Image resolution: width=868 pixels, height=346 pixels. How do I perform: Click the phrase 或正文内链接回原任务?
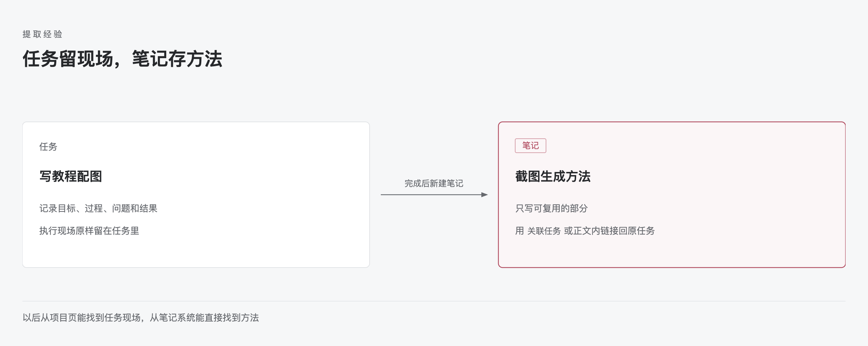pos(609,231)
